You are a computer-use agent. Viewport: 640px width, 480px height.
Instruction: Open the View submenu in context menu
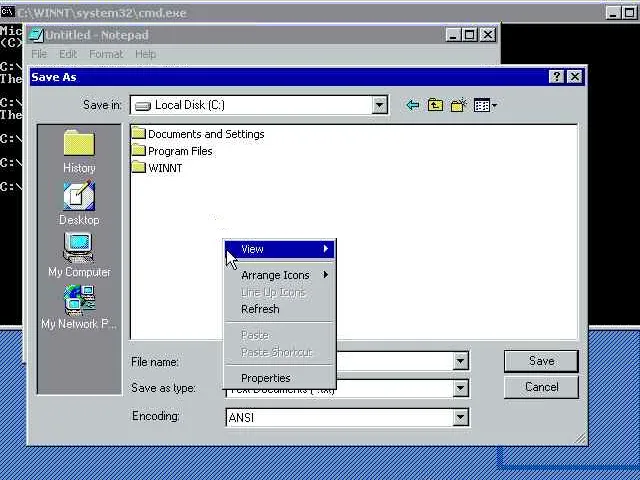[280, 249]
